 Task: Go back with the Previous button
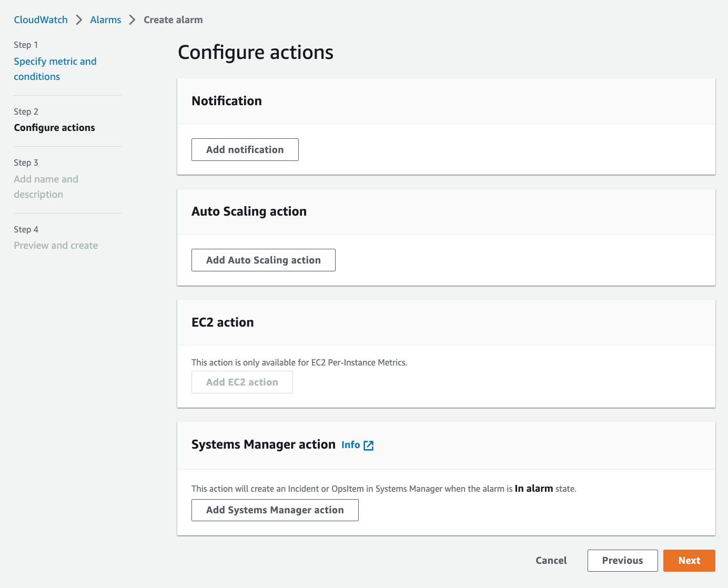tap(623, 561)
